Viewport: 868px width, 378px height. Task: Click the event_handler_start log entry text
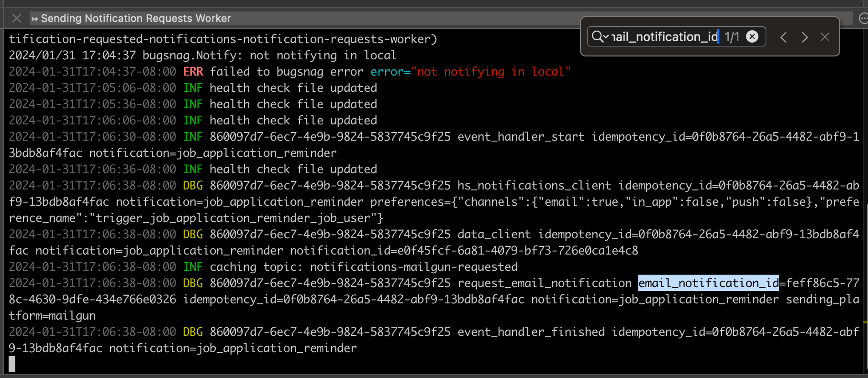[521, 137]
